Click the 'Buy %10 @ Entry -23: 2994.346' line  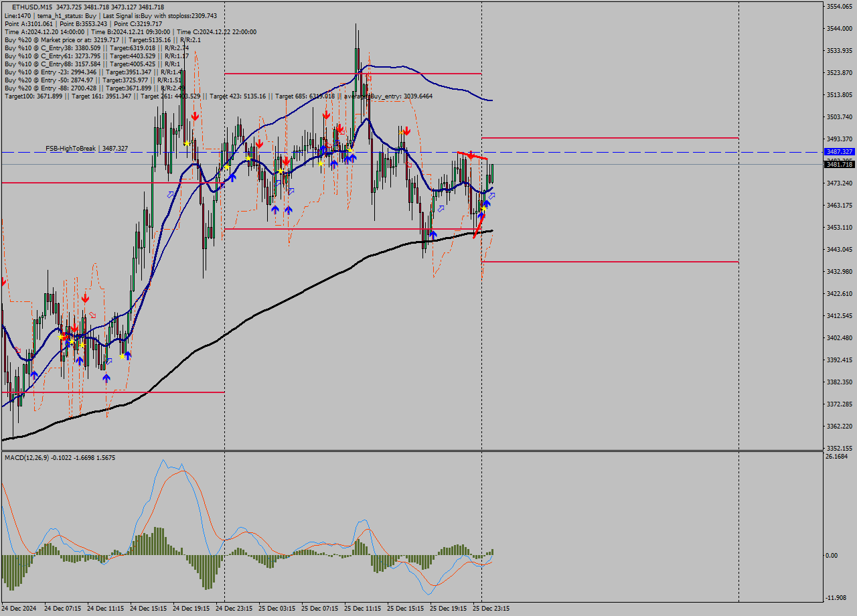pos(94,72)
